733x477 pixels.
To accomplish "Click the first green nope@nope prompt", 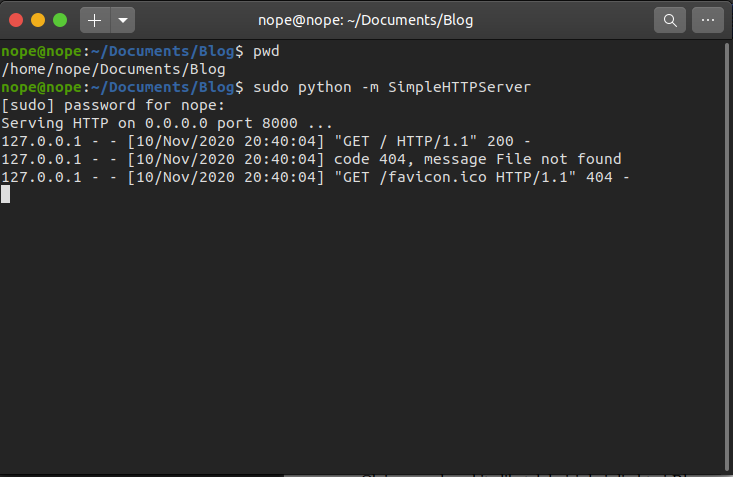I will pos(42,51).
